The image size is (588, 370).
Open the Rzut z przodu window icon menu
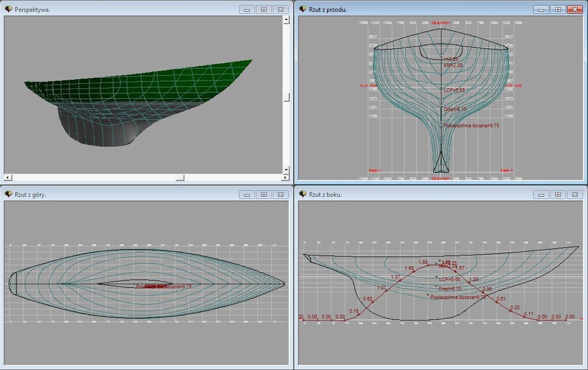302,9
